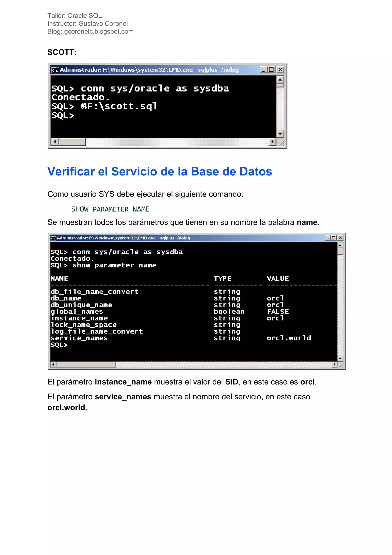Click the 'service_names' parameter in the console
The width and height of the screenshot is (392, 555).
pyautogui.click(x=79, y=338)
